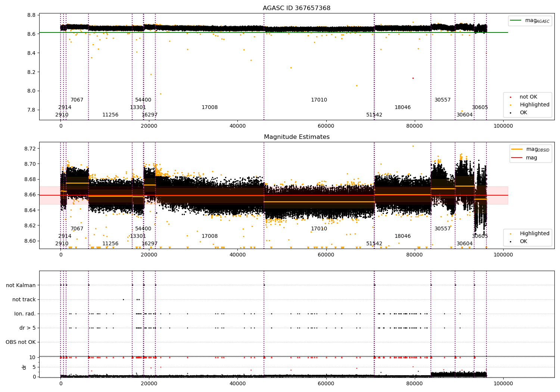Click obsid label 30557 in the top plot
The height and width of the screenshot is (392, 560).
pyautogui.click(x=443, y=100)
